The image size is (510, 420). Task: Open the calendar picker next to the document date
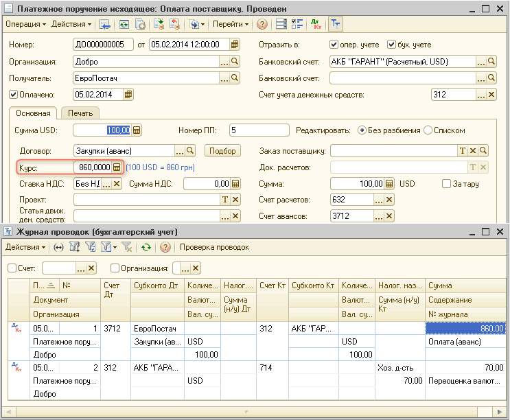[235, 45]
